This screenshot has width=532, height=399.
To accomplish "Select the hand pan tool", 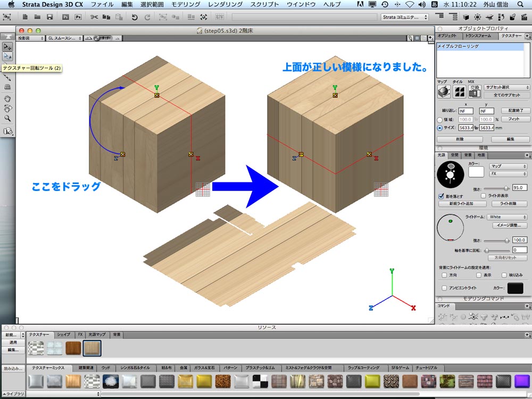I will pos(7,99).
